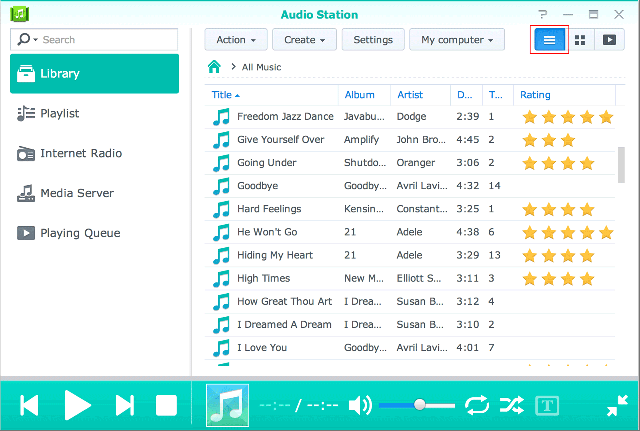Show lyrics with the T icon
Viewport: 640px width, 431px height.
pos(547,405)
